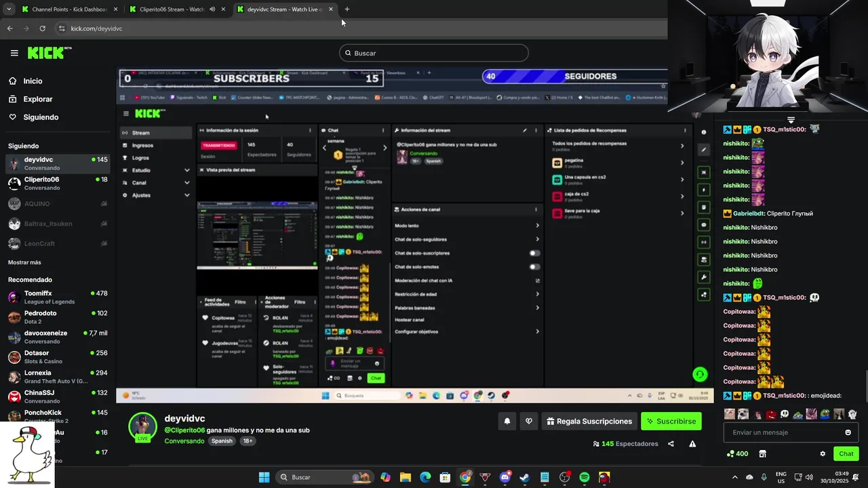Open Modo lento chevron in streamed dashboard

pos(537,226)
